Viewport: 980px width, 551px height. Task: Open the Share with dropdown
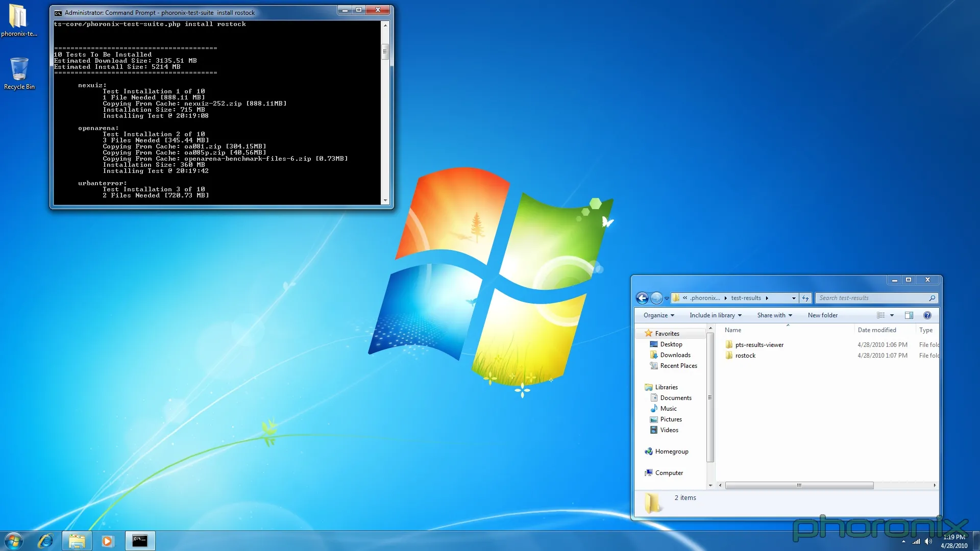pyautogui.click(x=774, y=315)
